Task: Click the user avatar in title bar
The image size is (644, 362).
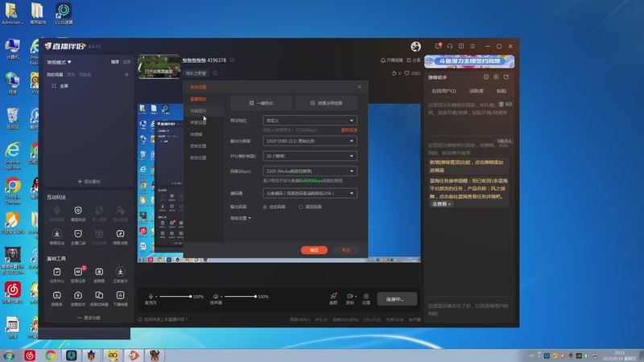Action: click(x=415, y=47)
